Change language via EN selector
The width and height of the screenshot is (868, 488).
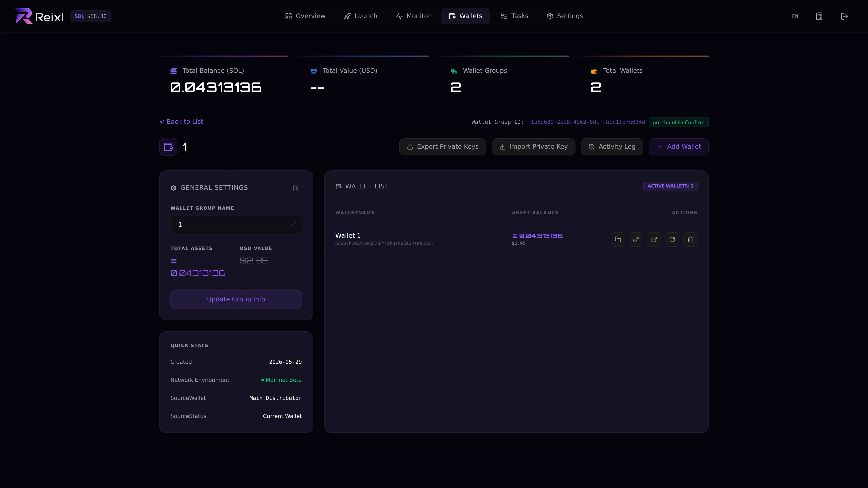coord(795,16)
